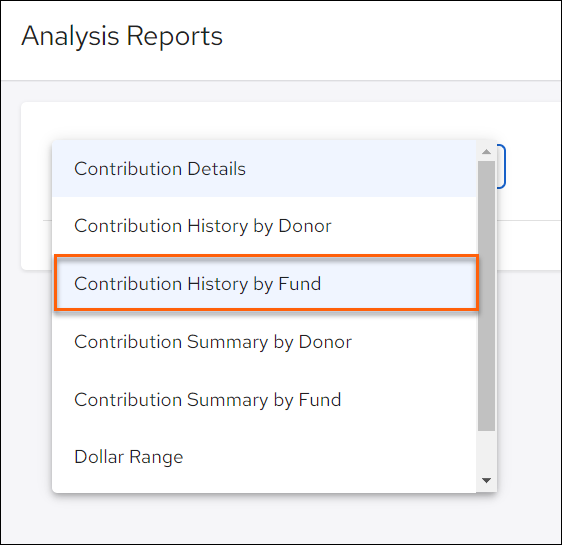Click the blue-outlined report dropdown field edge
This screenshot has height=545, width=562.
coord(501,166)
